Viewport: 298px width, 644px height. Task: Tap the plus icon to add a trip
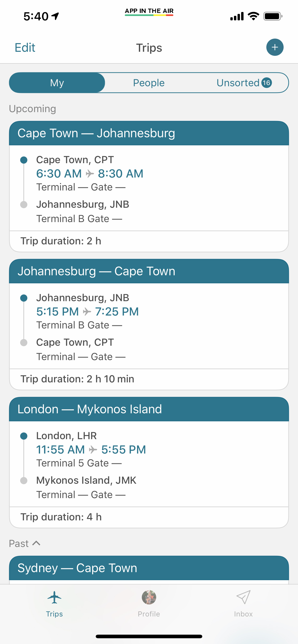275,47
